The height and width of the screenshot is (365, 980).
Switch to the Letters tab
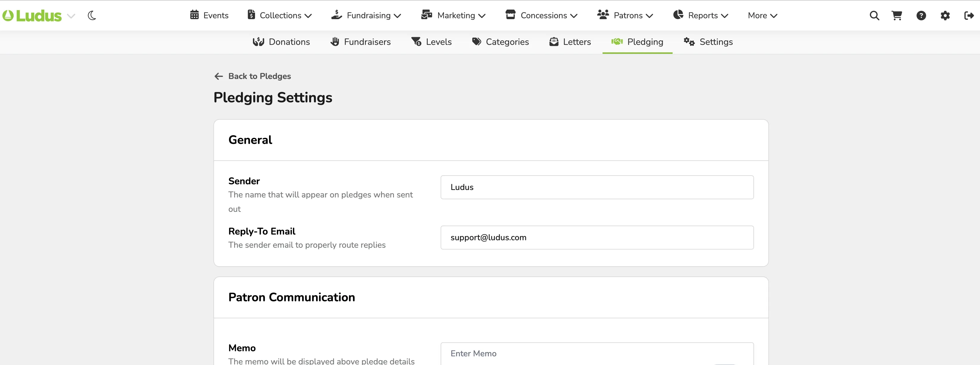click(x=570, y=42)
